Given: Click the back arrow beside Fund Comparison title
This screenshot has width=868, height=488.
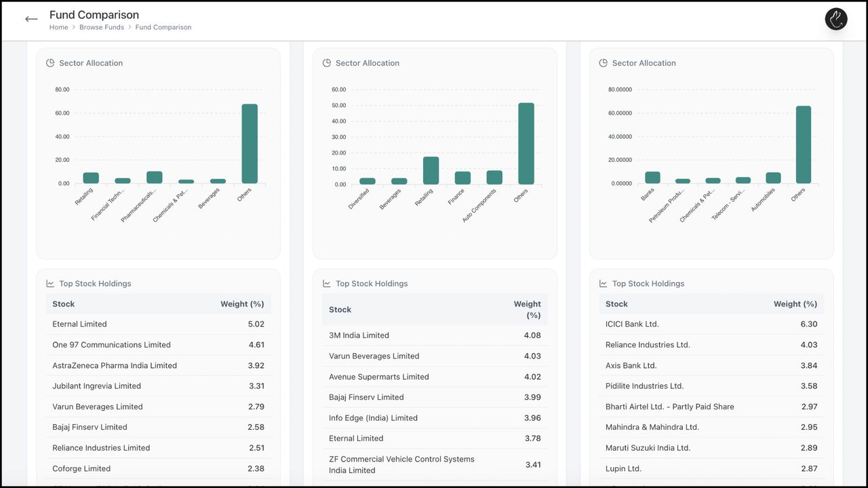Looking at the screenshot, I should (31, 19).
